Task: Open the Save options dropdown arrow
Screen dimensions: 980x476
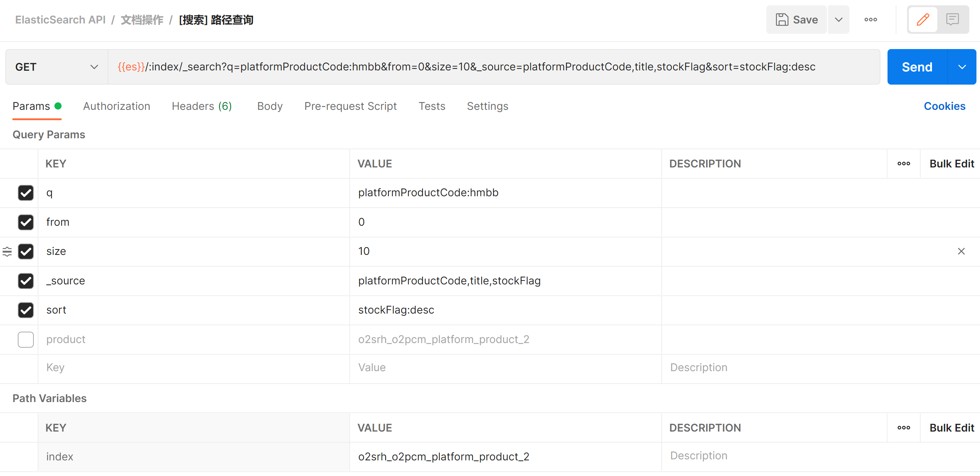Action: point(838,20)
